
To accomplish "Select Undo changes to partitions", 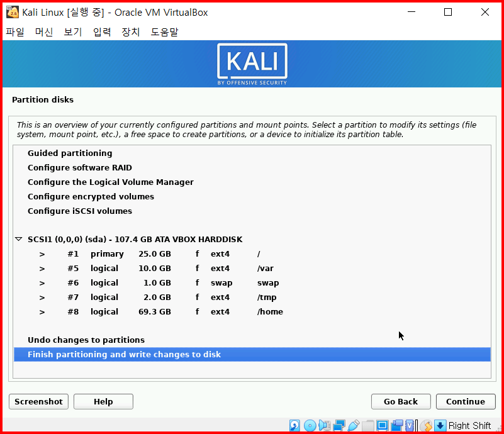I will 252,340.
